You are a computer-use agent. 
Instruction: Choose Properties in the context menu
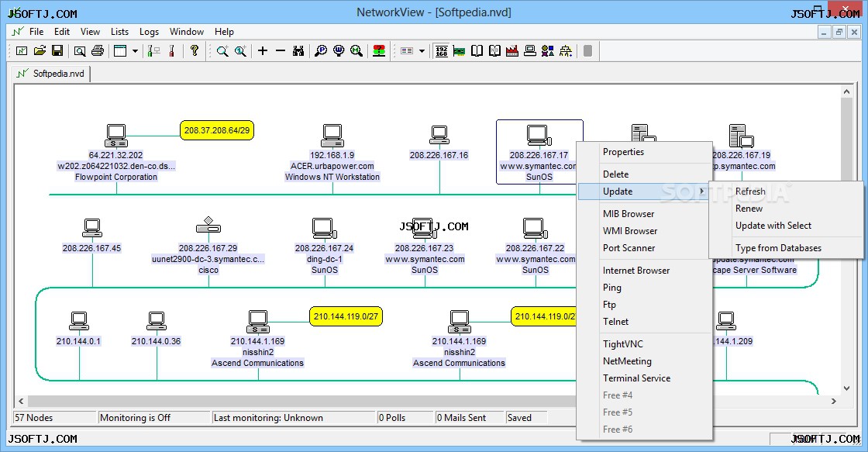point(644,152)
